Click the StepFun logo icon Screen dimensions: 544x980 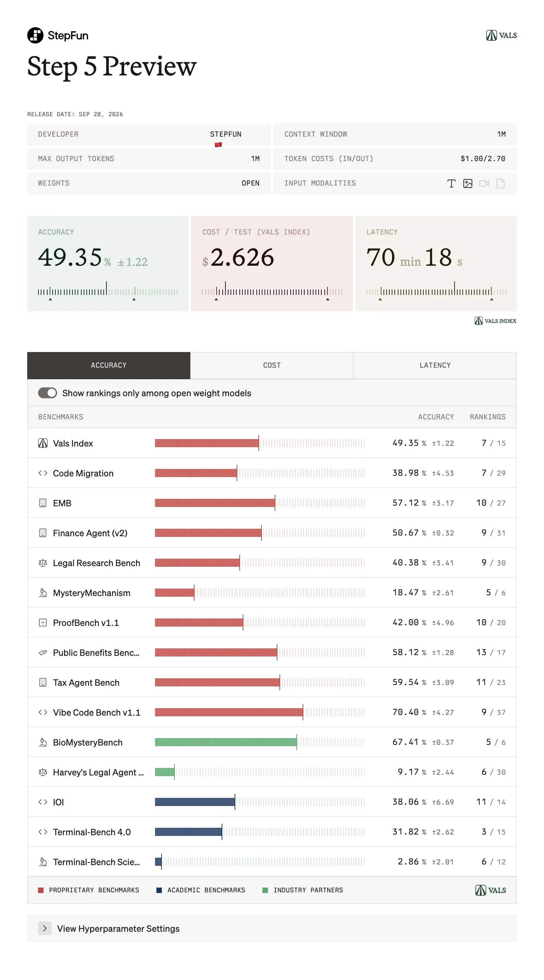pyautogui.click(x=35, y=35)
